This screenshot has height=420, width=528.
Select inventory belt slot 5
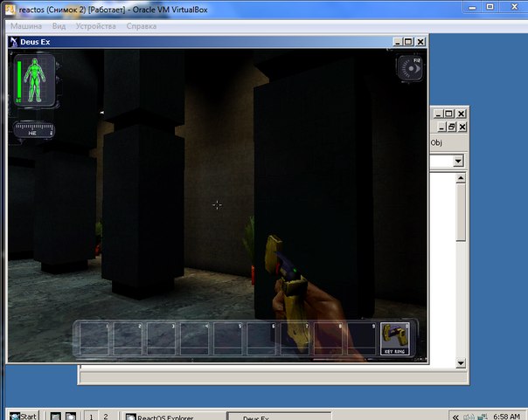pos(227,338)
